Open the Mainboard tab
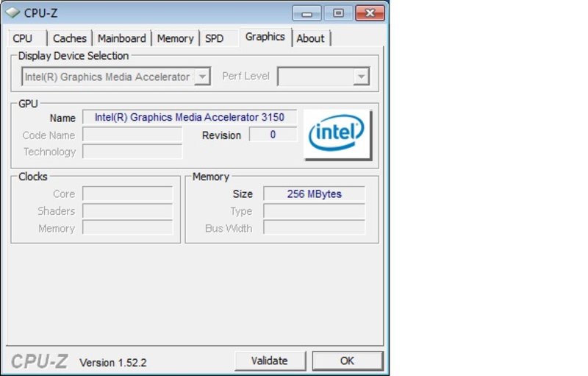The image size is (588, 376). click(x=122, y=38)
